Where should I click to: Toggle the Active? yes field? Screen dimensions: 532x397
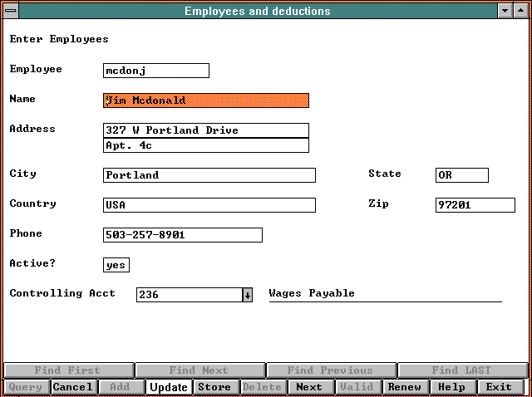116,265
